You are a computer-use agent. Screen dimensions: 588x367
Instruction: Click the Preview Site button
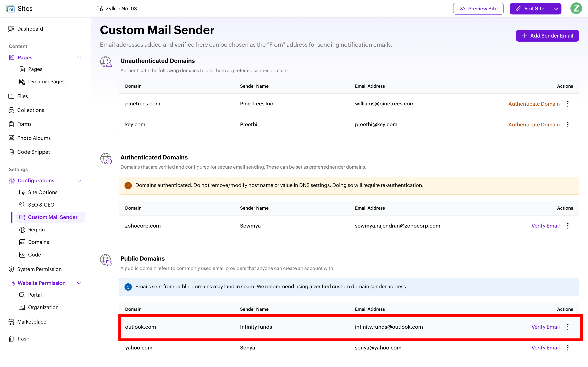click(x=478, y=9)
